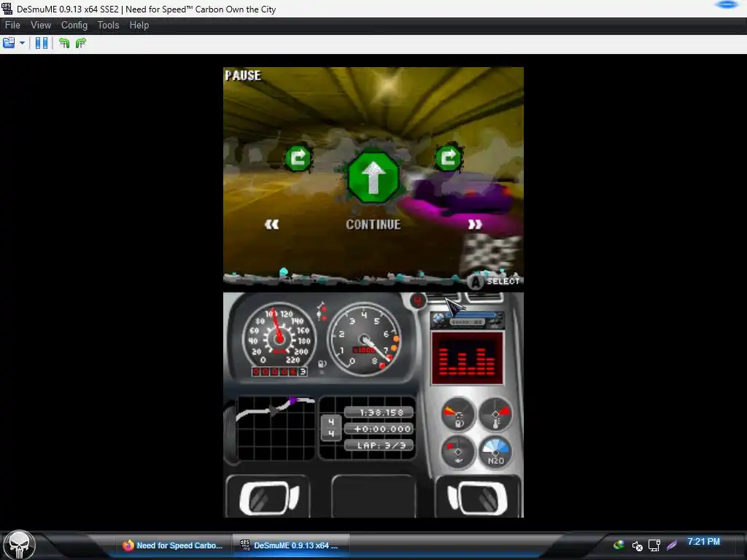Click the car stereo radio panel
This screenshot has height=560, width=747.
(467, 320)
